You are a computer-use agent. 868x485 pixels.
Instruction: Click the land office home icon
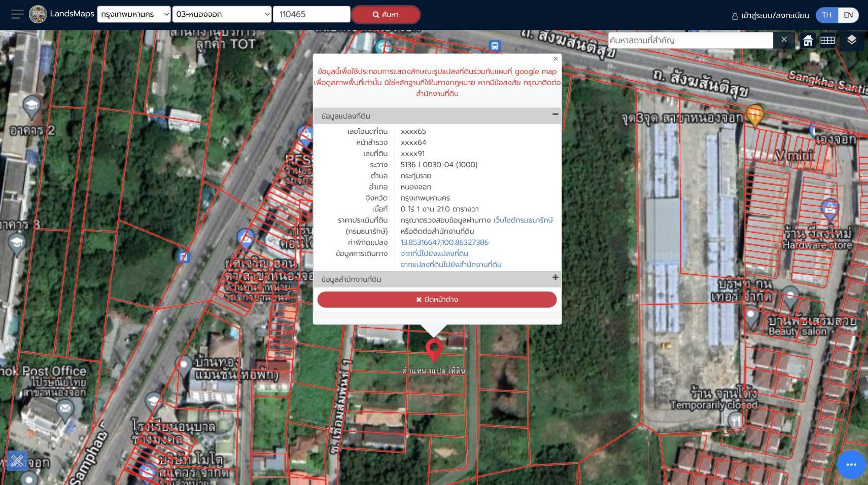[x=808, y=40]
